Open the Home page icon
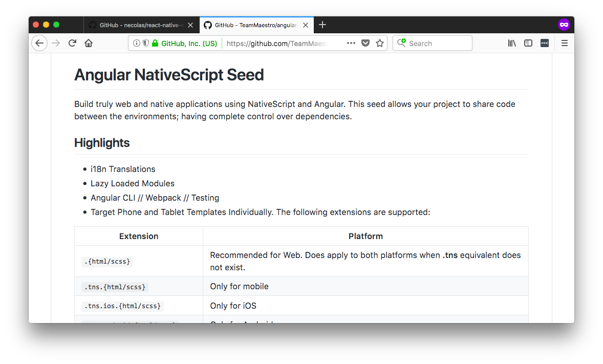The height and width of the screenshot is (364, 603). (89, 43)
